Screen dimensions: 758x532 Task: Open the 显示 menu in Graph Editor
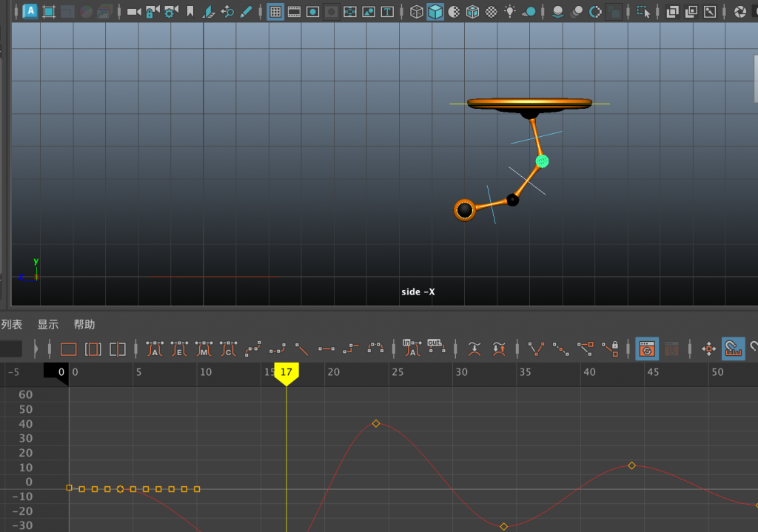48,325
